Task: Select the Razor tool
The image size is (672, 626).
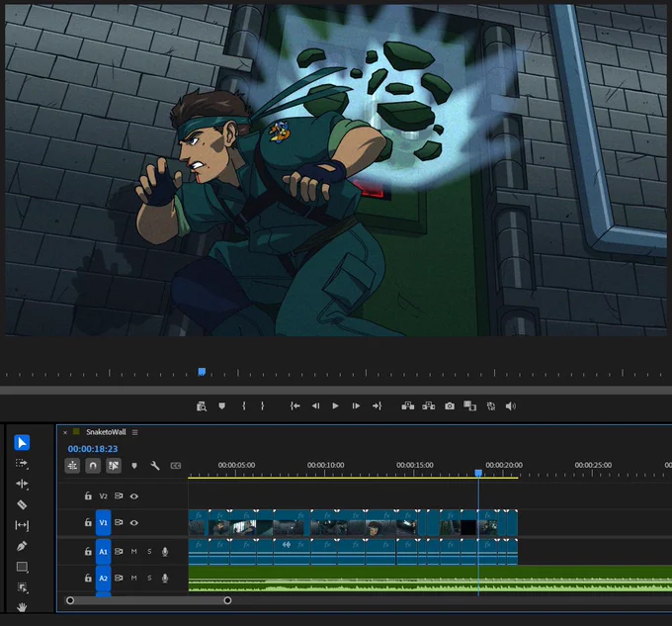Action: (x=22, y=504)
